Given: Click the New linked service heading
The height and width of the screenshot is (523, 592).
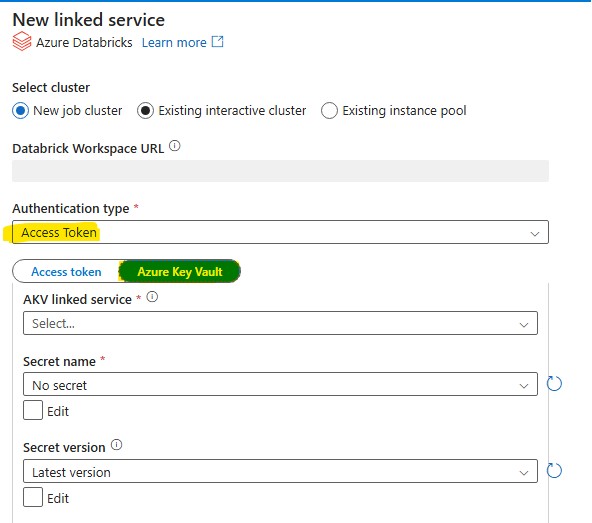Looking at the screenshot, I should click(x=89, y=20).
